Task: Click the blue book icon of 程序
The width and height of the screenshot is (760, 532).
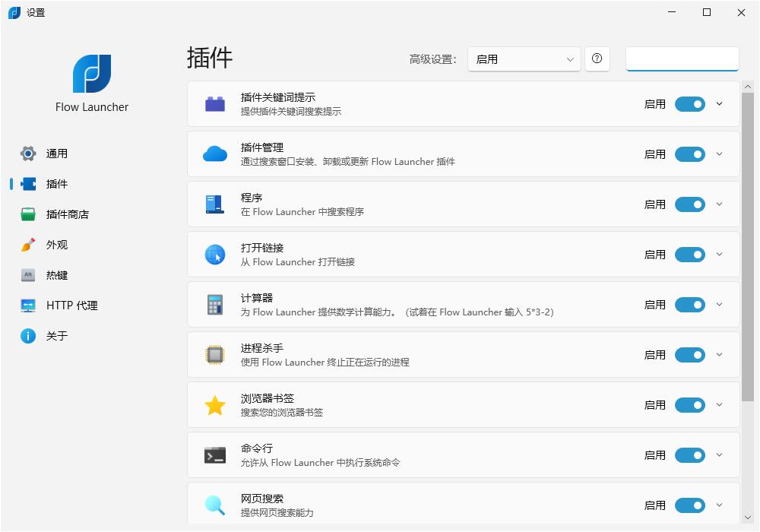Action: [215, 204]
